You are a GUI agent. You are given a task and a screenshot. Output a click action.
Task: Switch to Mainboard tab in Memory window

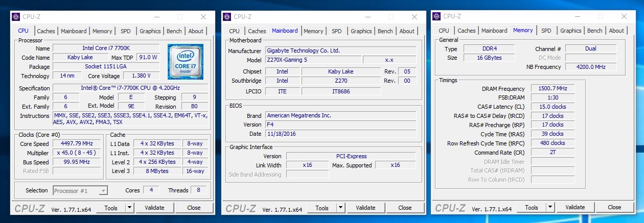tap(494, 31)
